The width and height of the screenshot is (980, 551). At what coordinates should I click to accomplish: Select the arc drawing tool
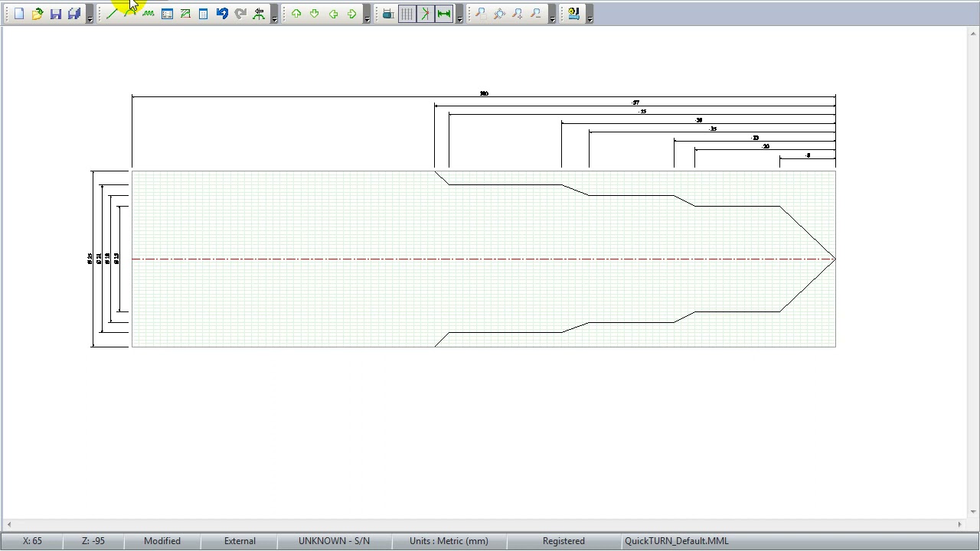pyautogui.click(x=130, y=14)
